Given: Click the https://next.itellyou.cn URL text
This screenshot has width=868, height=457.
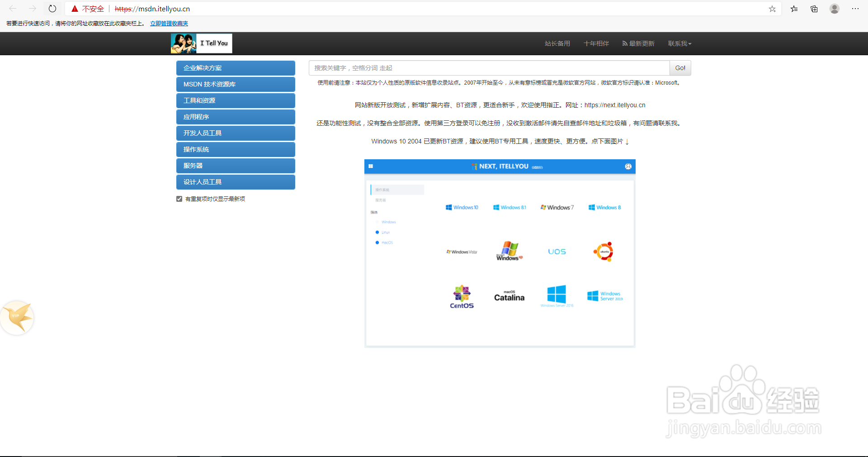Looking at the screenshot, I should point(615,105).
